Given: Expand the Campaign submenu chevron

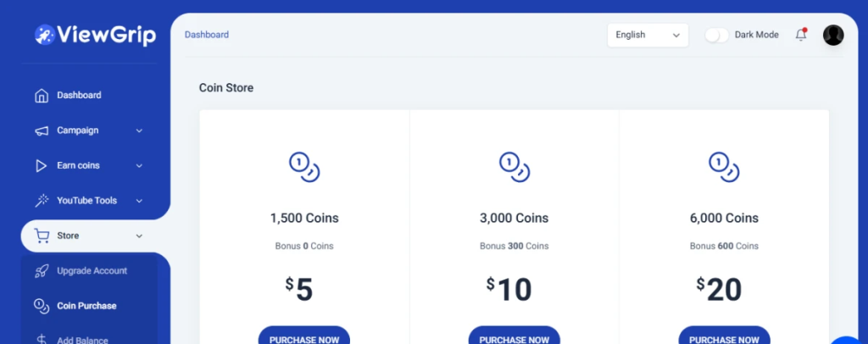Looking at the screenshot, I should [x=139, y=131].
